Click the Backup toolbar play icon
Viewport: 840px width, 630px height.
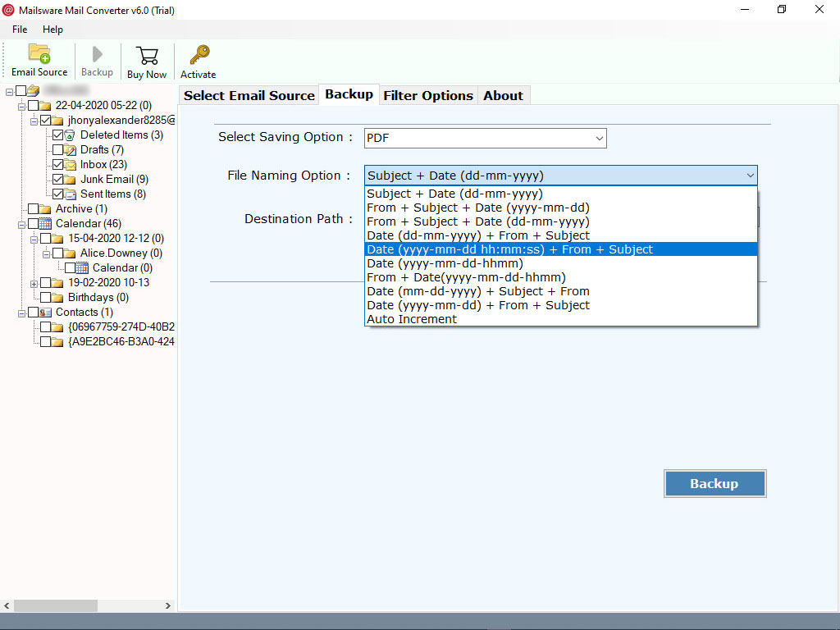tap(97, 54)
